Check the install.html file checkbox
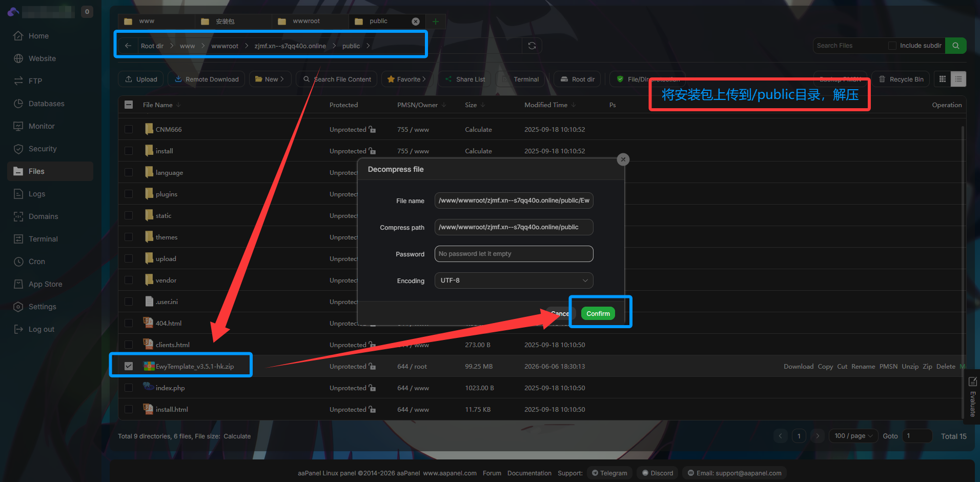This screenshot has height=482, width=980. pyautogui.click(x=129, y=410)
